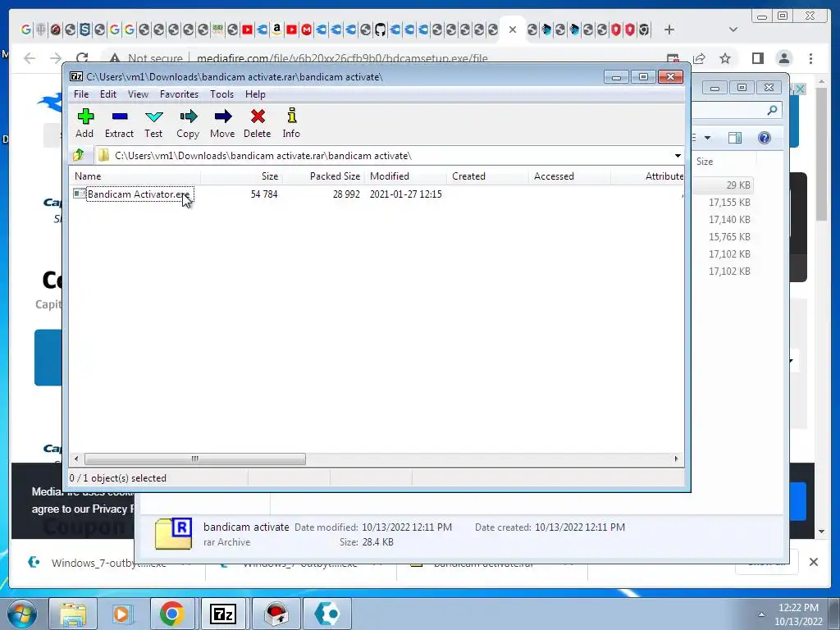
Task: Open the Windows Start menu
Action: pos(22,614)
